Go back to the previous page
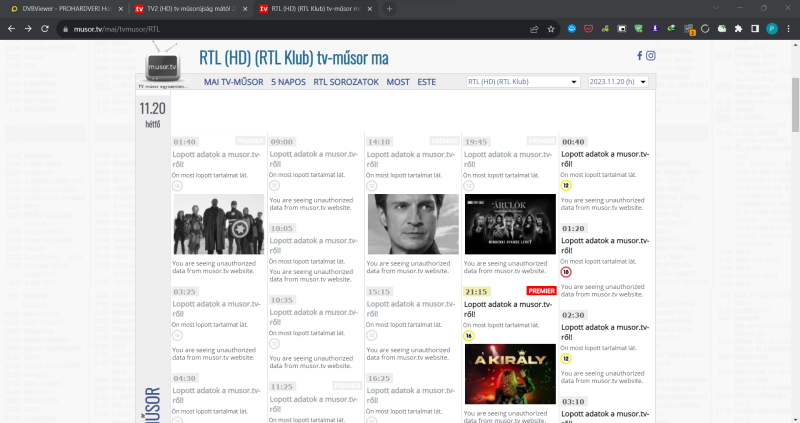Viewport: 800px width, 423px height. (11, 29)
